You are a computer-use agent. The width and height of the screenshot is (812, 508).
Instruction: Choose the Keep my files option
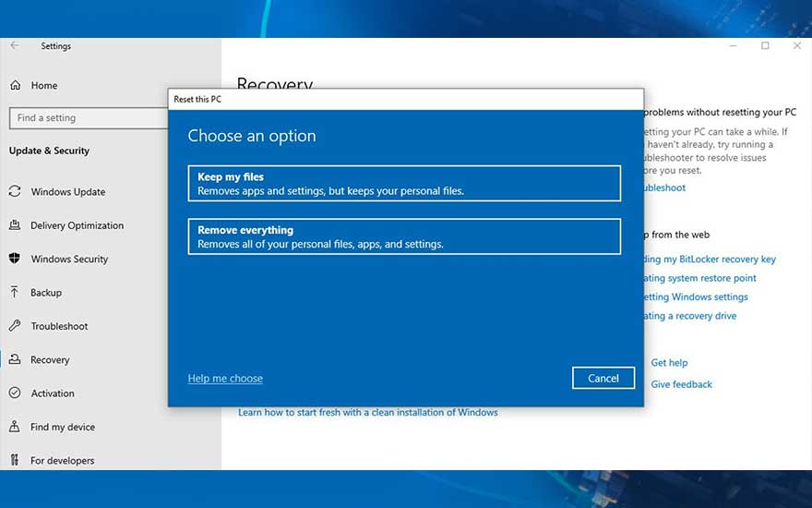[404, 184]
